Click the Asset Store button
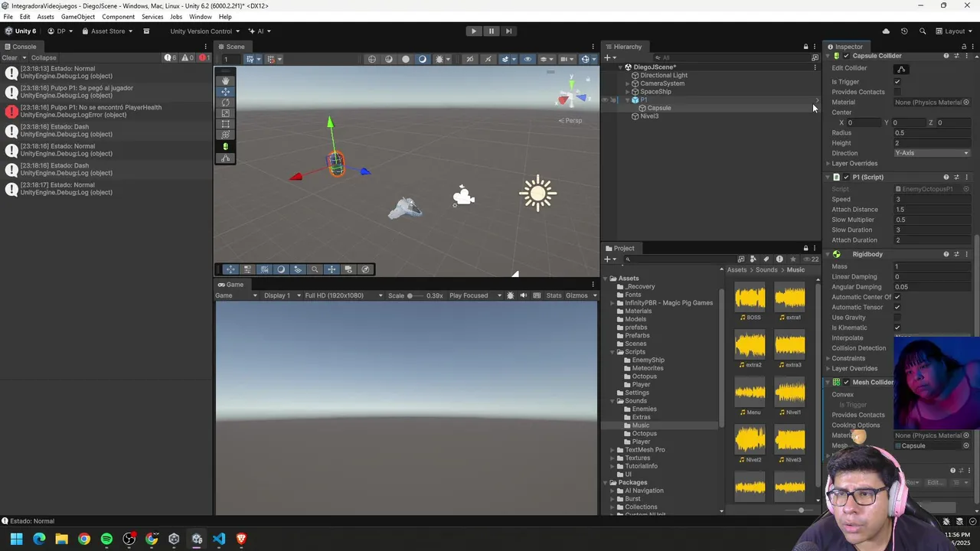 click(x=107, y=31)
